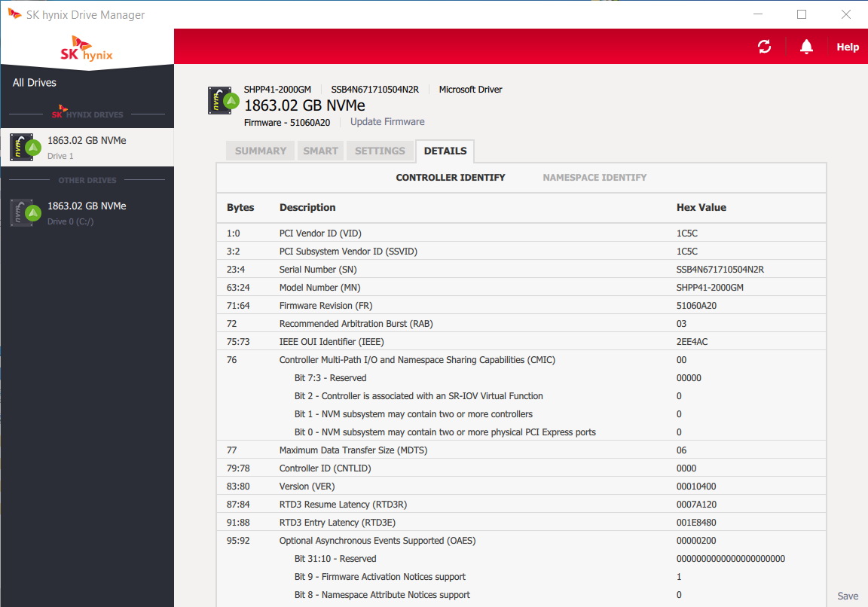The width and height of the screenshot is (868, 607).
Task: Click Bit 31:10 - Reserved entry
Action: 335,559
